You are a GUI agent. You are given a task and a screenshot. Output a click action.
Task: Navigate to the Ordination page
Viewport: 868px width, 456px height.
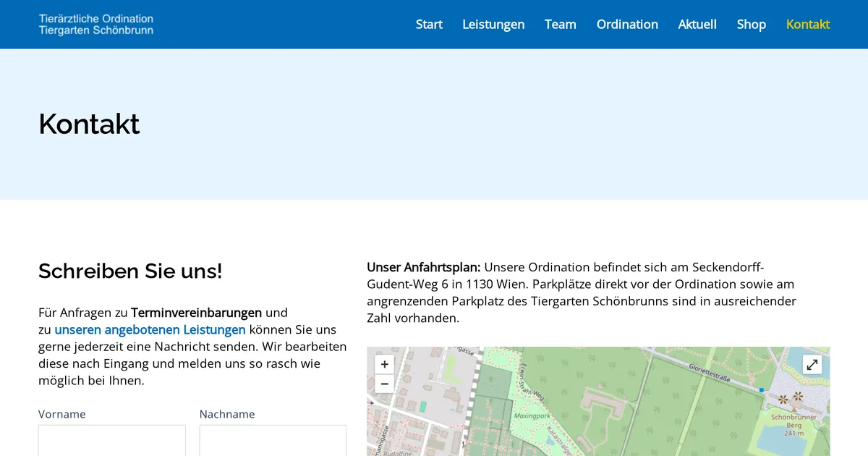click(x=627, y=25)
